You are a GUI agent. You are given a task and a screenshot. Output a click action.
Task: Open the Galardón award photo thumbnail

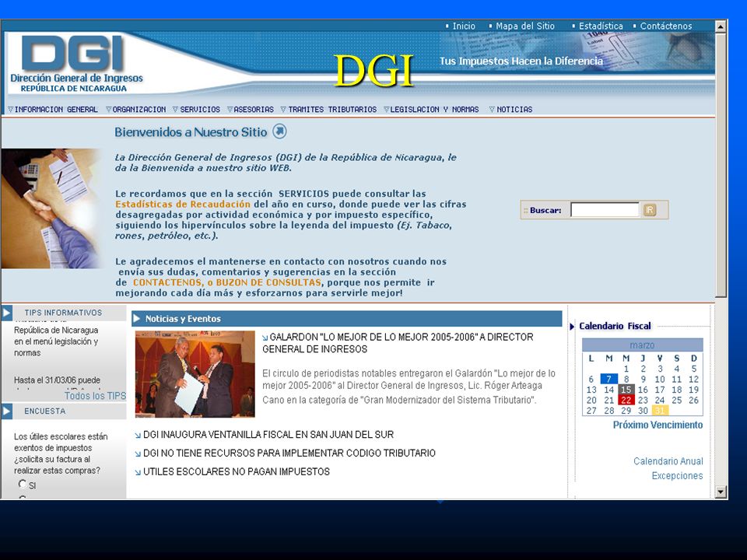pos(195,374)
